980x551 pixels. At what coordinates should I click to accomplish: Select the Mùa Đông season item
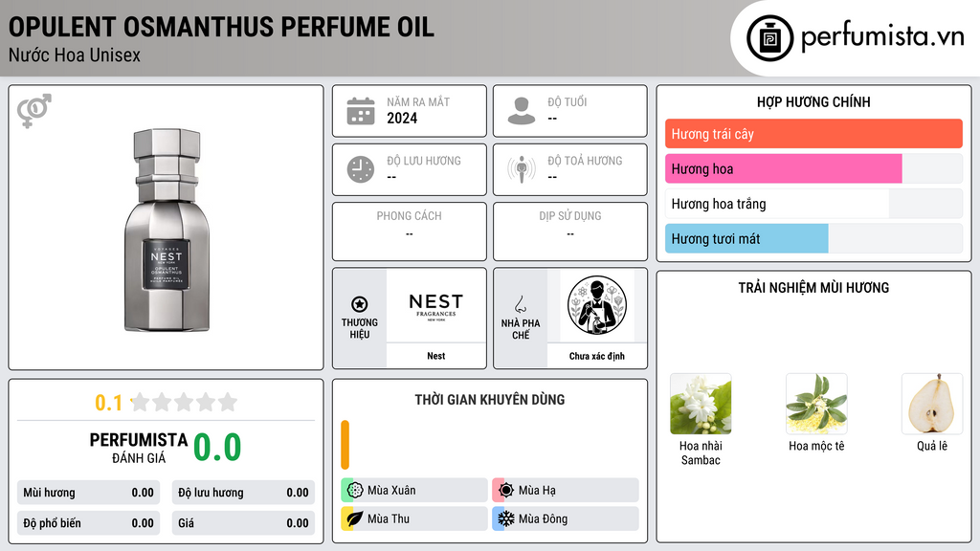(566, 518)
